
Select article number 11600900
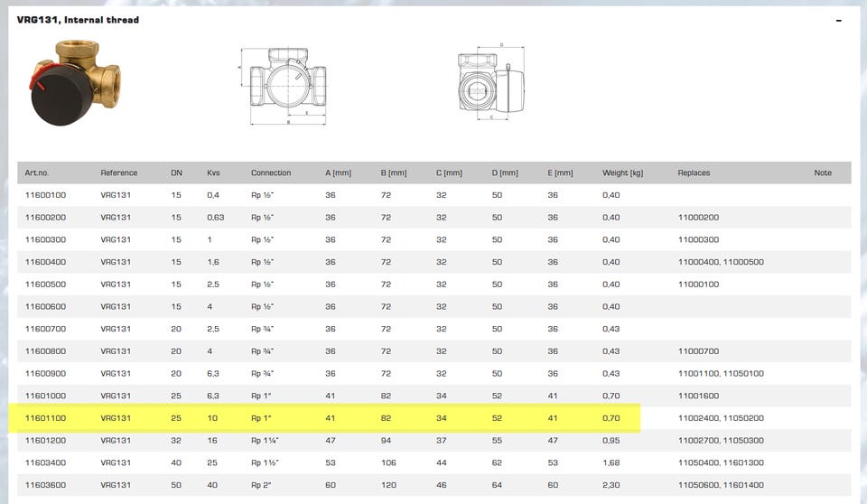point(45,373)
